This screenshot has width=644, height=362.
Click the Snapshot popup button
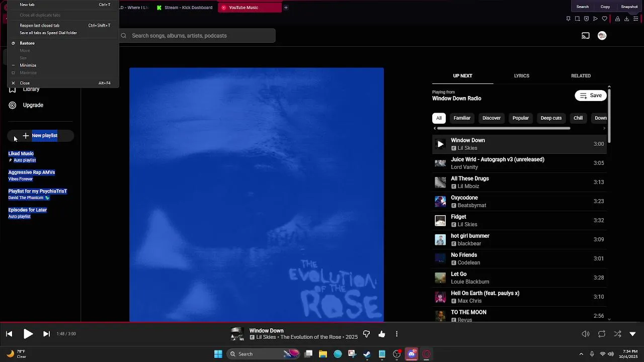[629, 7]
